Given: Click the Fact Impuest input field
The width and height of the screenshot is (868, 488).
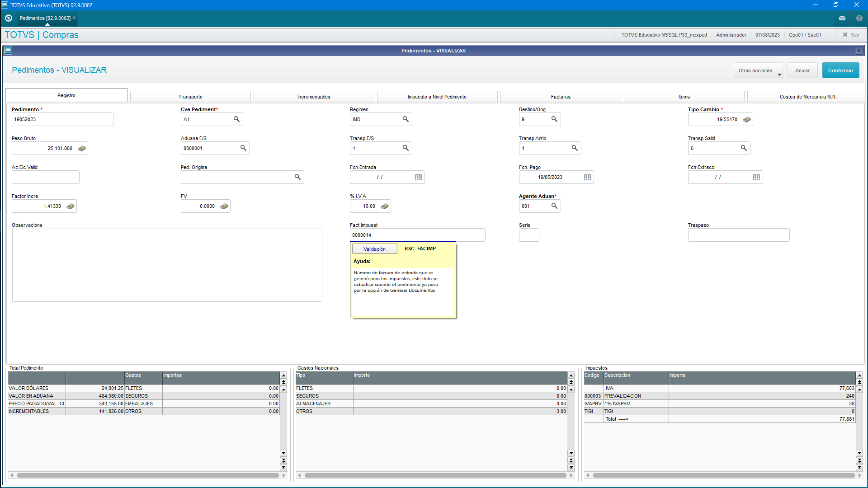Looking at the screenshot, I should [x=417, y=235].
